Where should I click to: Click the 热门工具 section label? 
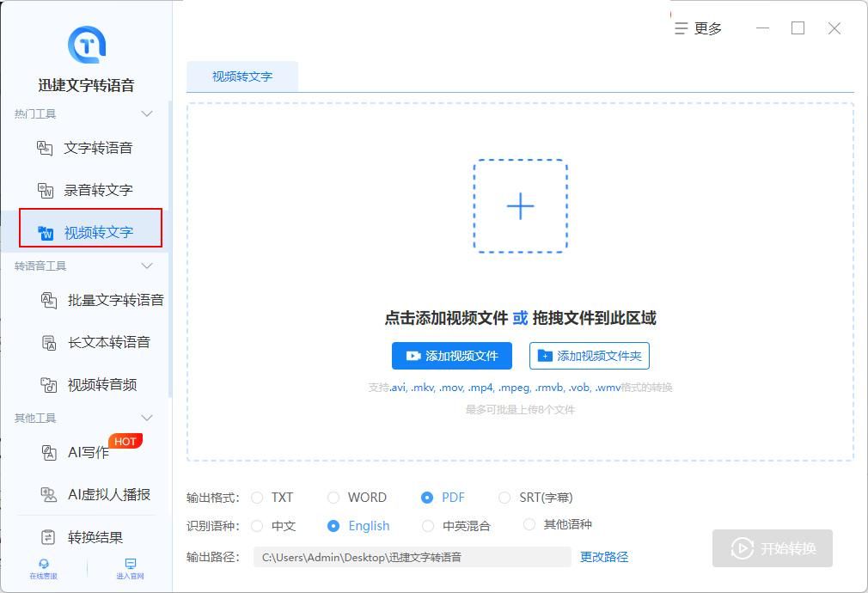point(35,114)
